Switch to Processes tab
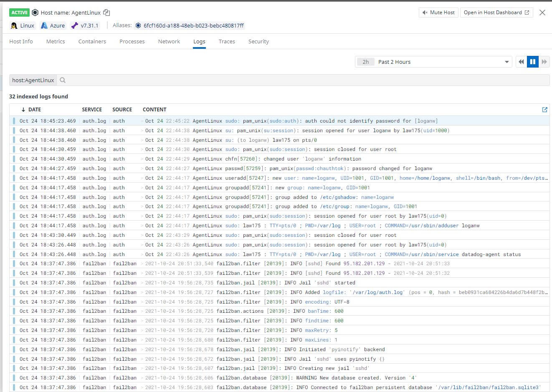The height and width of the screenshot is (392, 552). (132, 41)
